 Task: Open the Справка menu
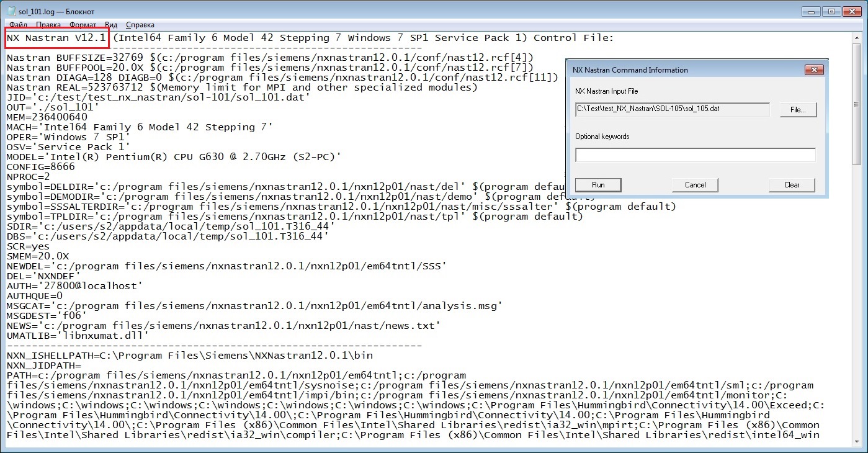click(x=140, y=25)
